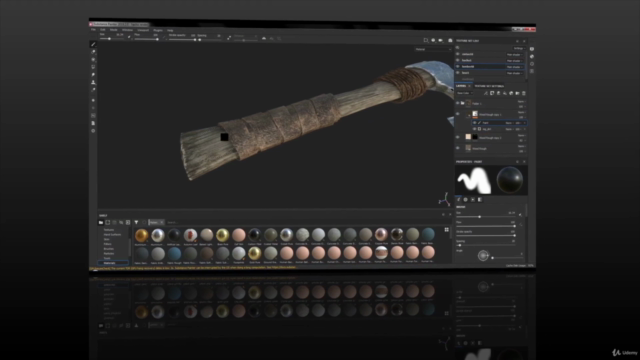This screenshot has height=360, width=640.
Task: Click the brush stroke preview in Properties
Action: 473,180
